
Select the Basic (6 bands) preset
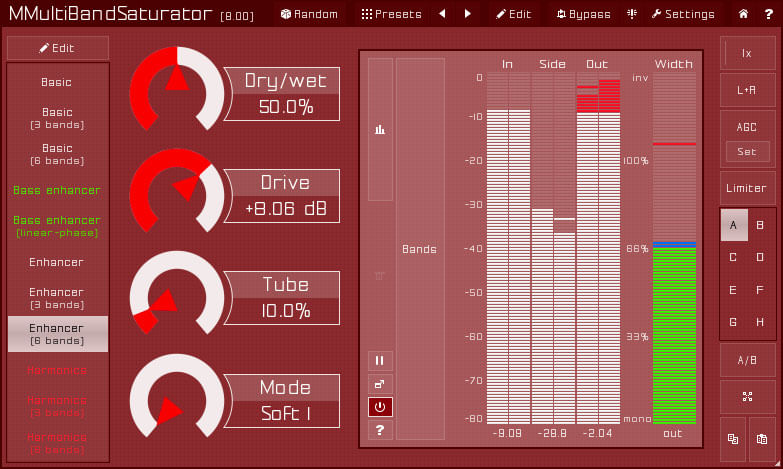point(56,154)
